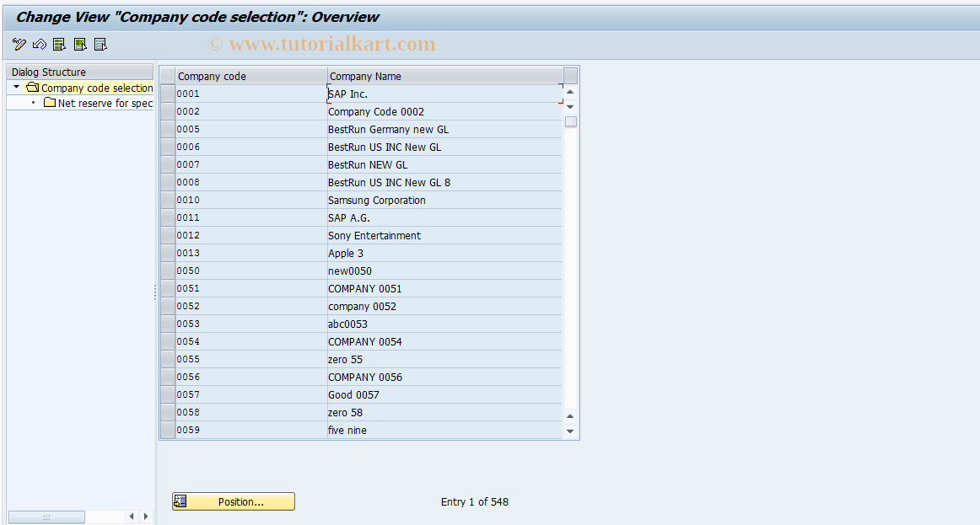This screenshot has height=525, width=980.
Task: Select row marker for company code 0007
Action: tap(168, 164)
